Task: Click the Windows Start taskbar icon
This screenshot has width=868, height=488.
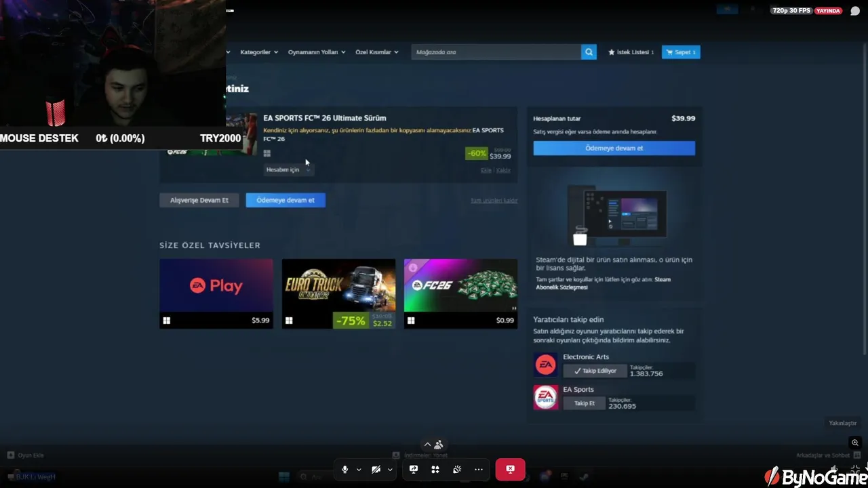Action: [x=284, y=476]
